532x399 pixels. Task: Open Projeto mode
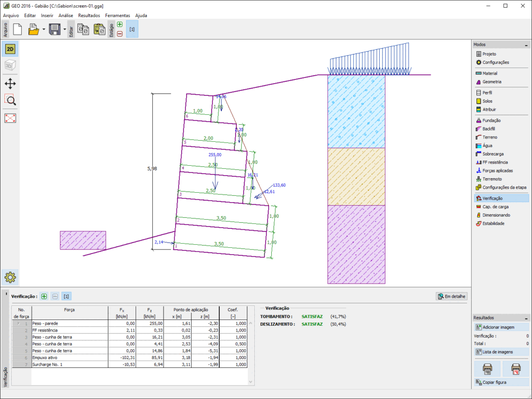coord(501,54)
